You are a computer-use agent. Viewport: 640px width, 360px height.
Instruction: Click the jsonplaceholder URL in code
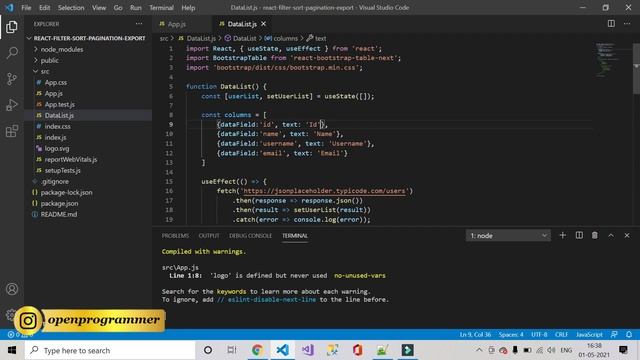point(324,191)
